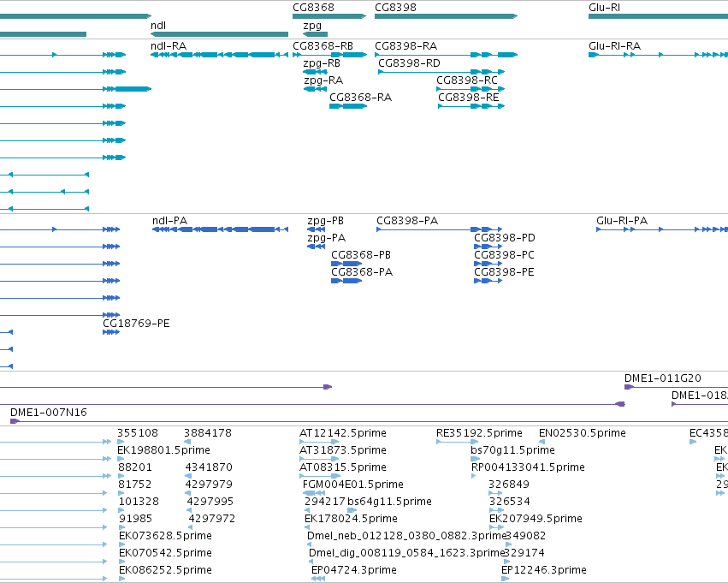Select protein zpg-PB
Image resolution: width=728 pixels, height=583 pixels.
coord(317,229)
